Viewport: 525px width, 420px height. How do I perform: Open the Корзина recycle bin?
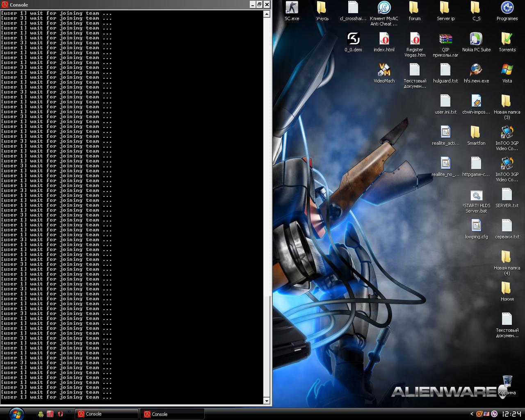point(507,385)
